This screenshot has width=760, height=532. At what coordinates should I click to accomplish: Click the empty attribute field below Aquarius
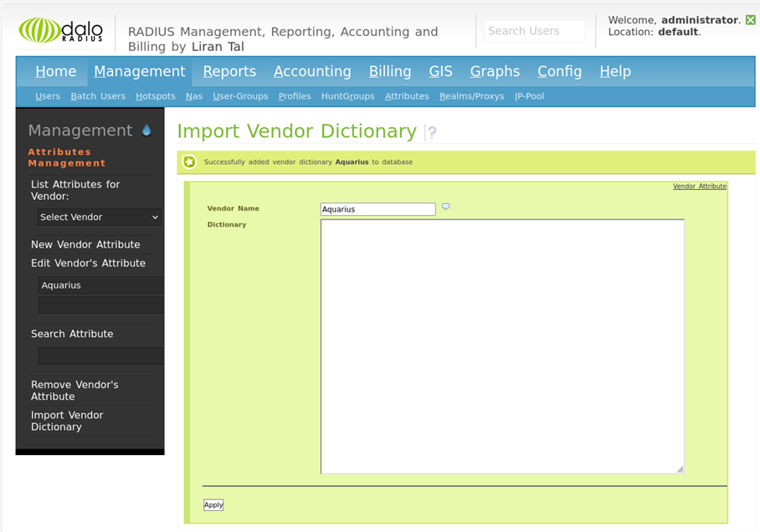100,305
